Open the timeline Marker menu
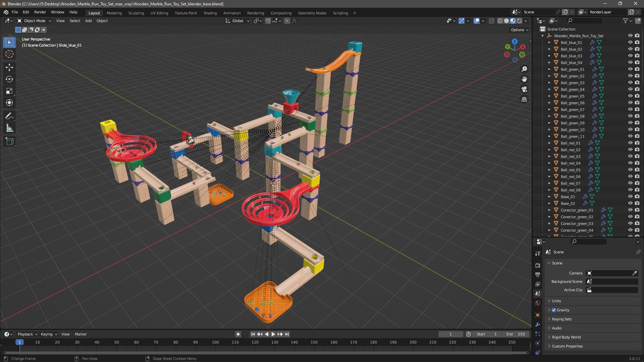The image size is (644, 362). pos(80,334)
